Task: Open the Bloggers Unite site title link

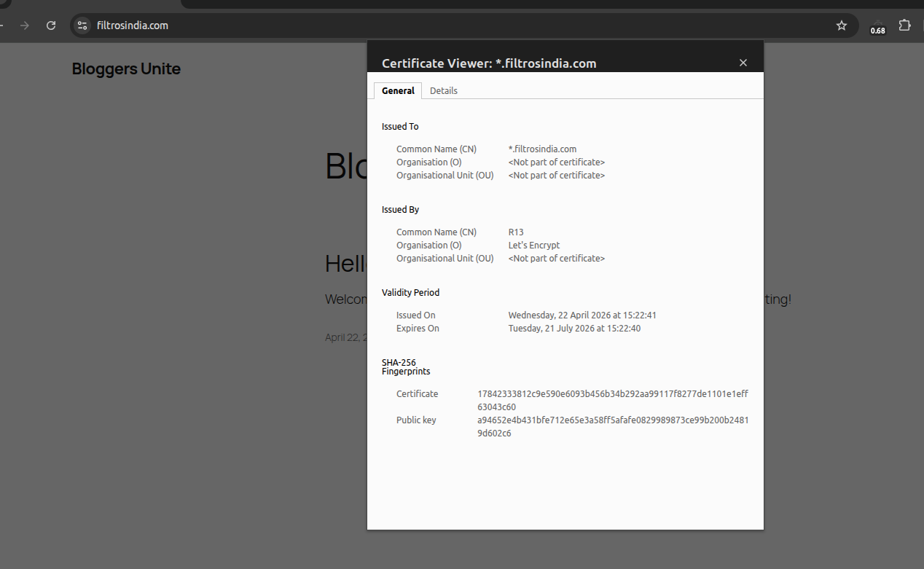Action: tap(126, 69)
